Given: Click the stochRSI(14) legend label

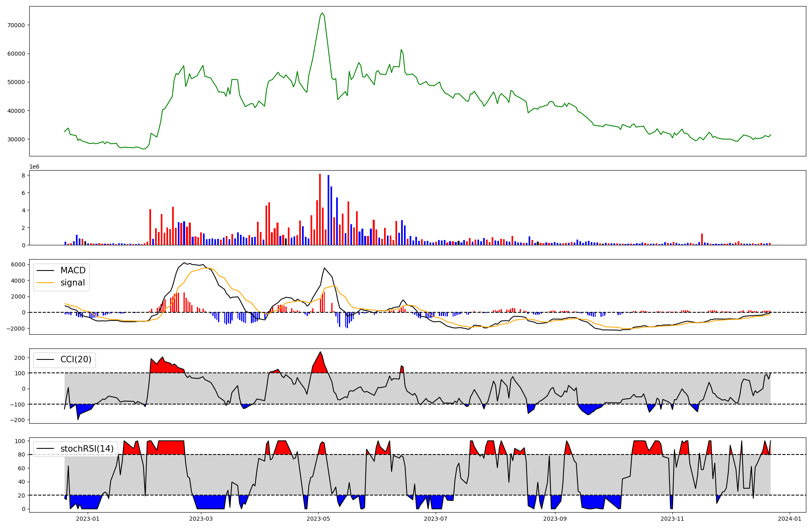Looking at the screenshot, I should (87, 449).
